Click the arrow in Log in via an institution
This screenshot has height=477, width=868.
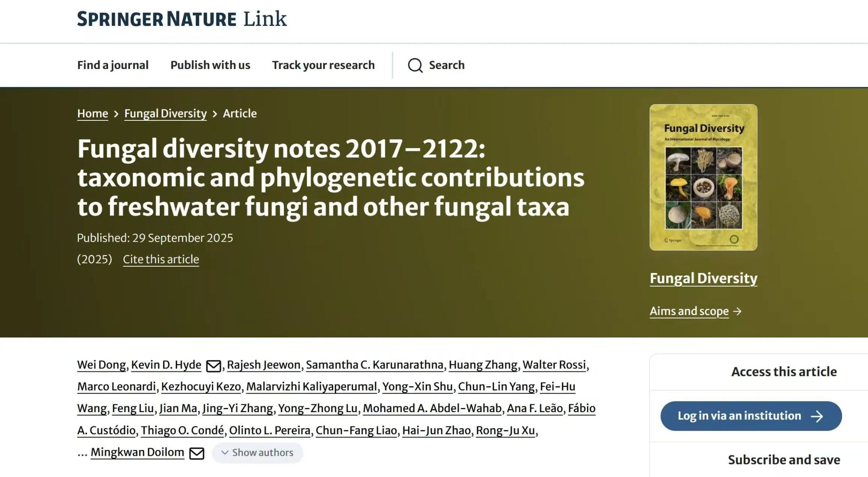(816, 416)
